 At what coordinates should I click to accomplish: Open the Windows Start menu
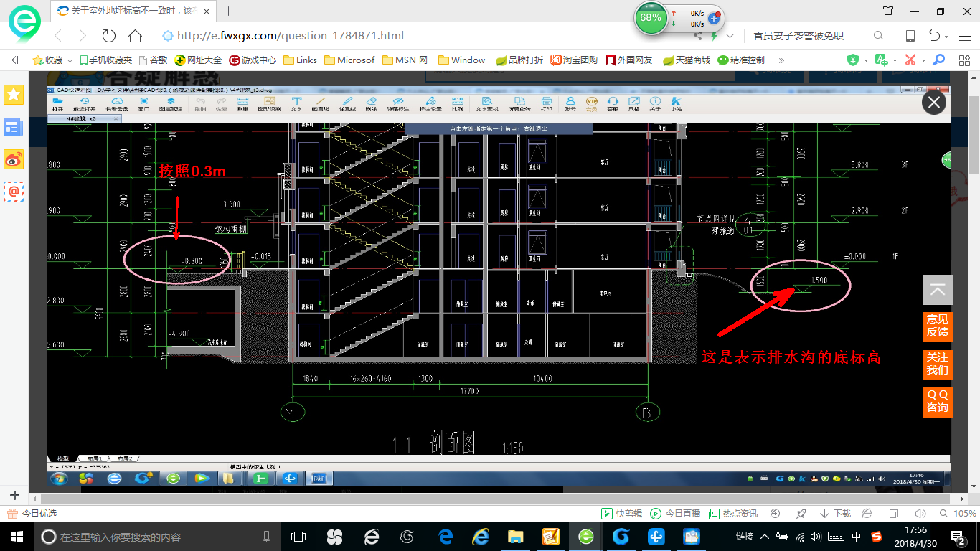(17, 537)
